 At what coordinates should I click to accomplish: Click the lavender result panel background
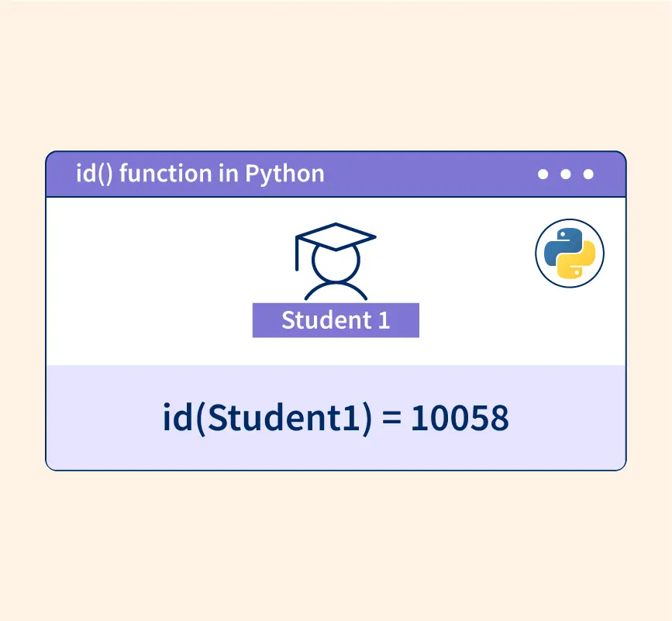(116, 434)
